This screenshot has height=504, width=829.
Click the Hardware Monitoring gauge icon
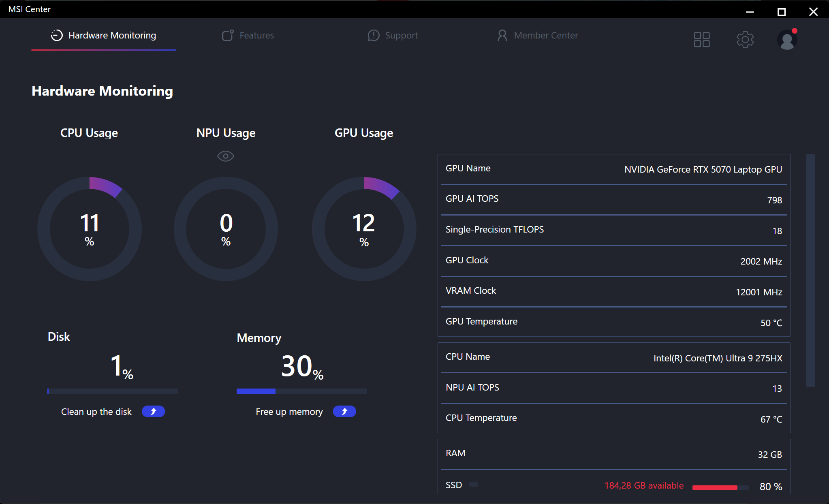(x=57, y=36)
